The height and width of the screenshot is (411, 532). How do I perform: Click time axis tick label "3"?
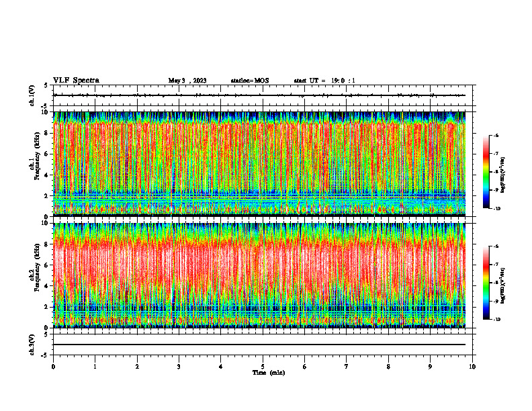pos(179,367)
